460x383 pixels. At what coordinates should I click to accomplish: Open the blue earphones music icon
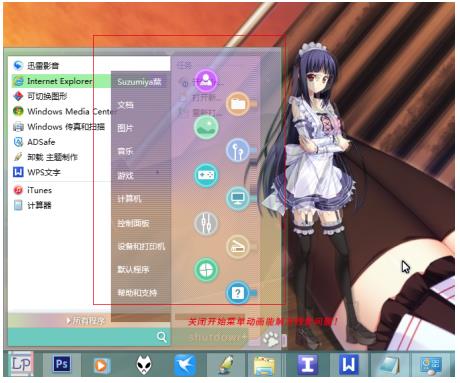238,150
